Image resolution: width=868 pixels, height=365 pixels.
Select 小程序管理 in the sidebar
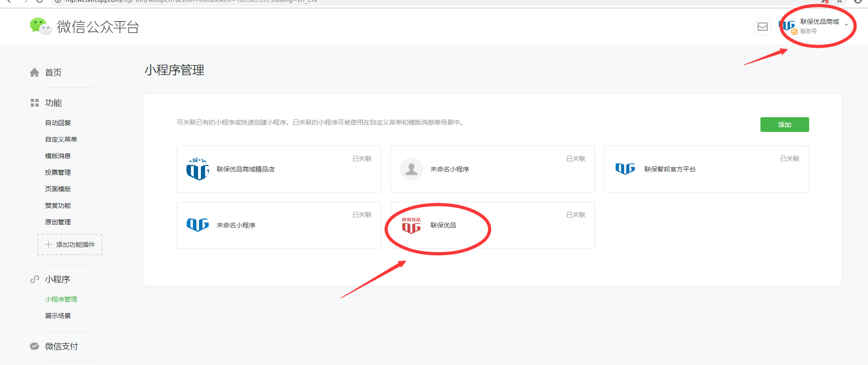[61, 299]
